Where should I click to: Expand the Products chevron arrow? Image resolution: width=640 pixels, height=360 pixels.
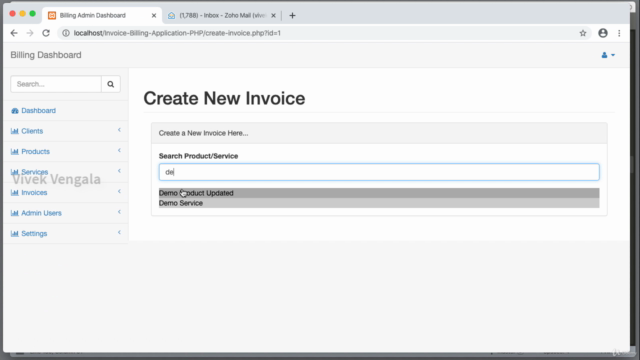(x=119, y=150)
